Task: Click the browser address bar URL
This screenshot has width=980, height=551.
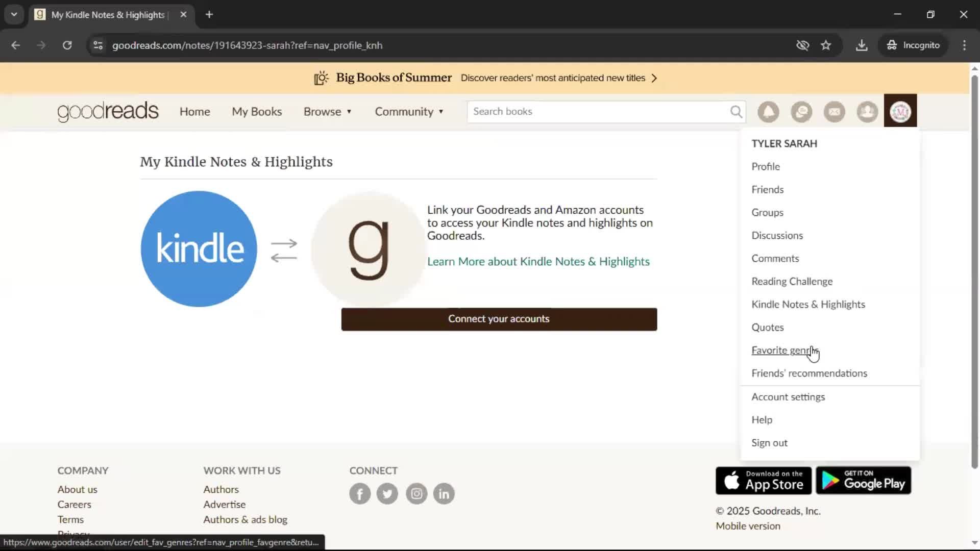Action: coord(247,45)
